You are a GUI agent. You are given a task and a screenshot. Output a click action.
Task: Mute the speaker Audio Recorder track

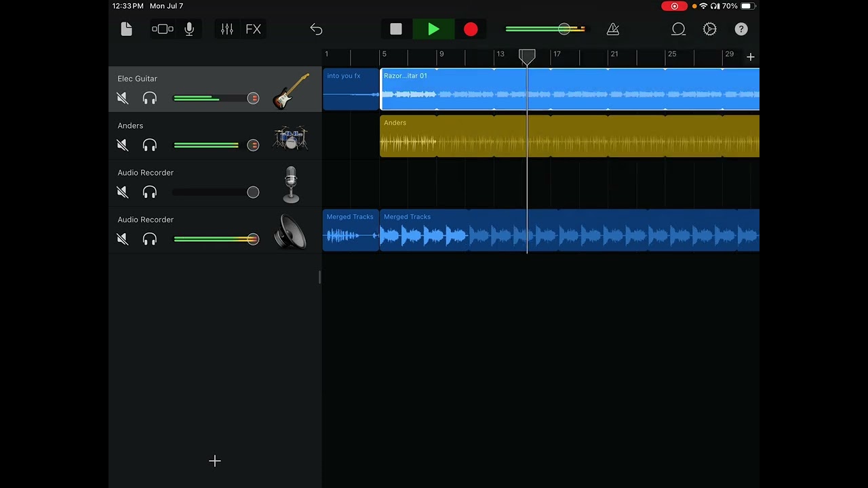tap(123, 239)
